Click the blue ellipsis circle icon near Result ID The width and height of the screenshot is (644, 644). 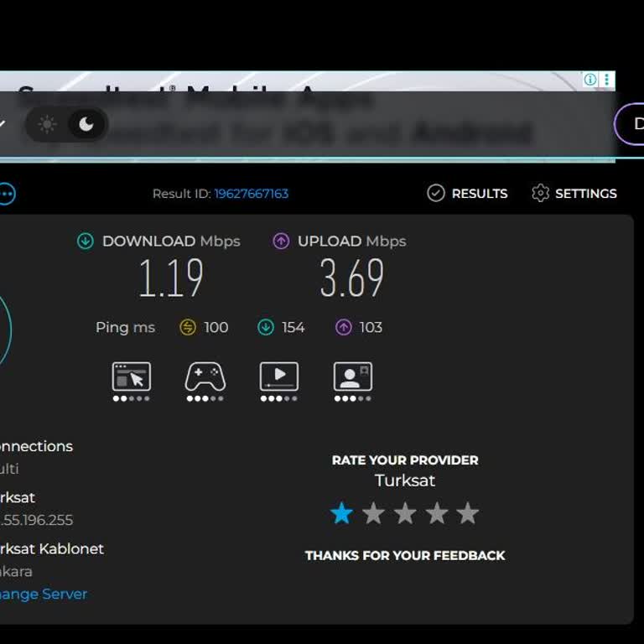pyautogui.click(x=6, y=194)
